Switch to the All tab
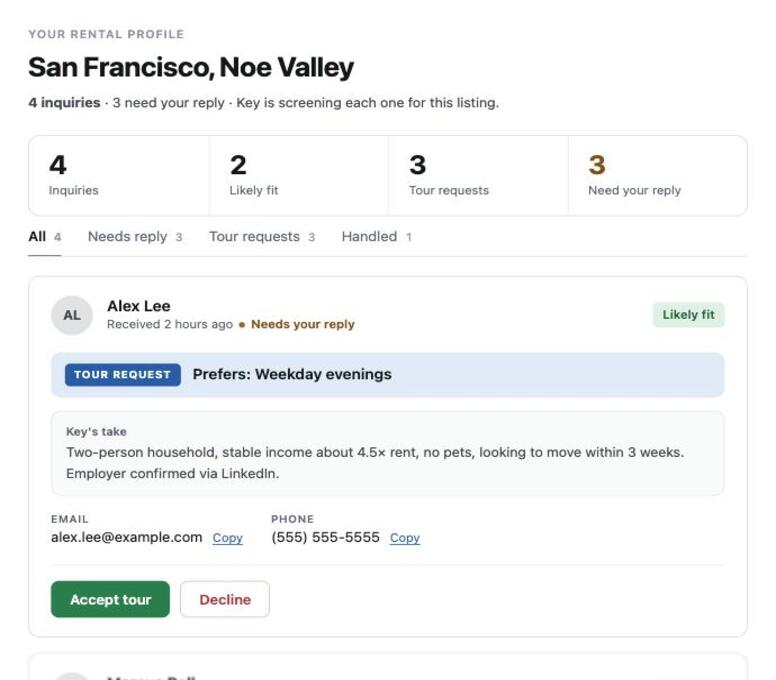776x680 pixels. click(45, 237)
